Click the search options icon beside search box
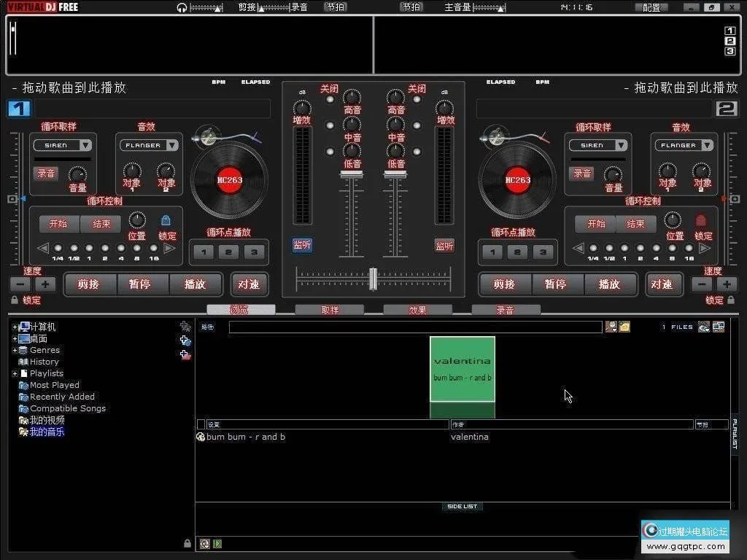 (x=611, y=327)
